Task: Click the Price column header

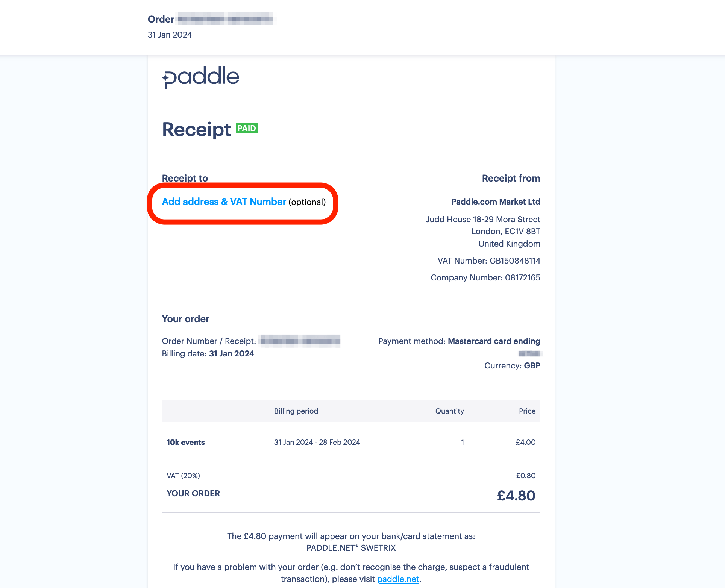Action: click(527, 411)
